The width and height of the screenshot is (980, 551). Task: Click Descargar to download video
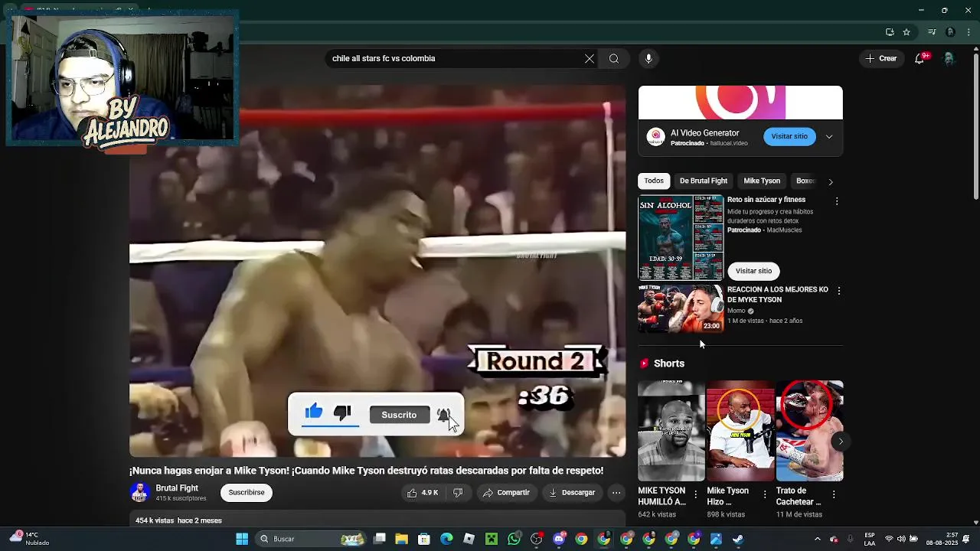tap(572, 493)
